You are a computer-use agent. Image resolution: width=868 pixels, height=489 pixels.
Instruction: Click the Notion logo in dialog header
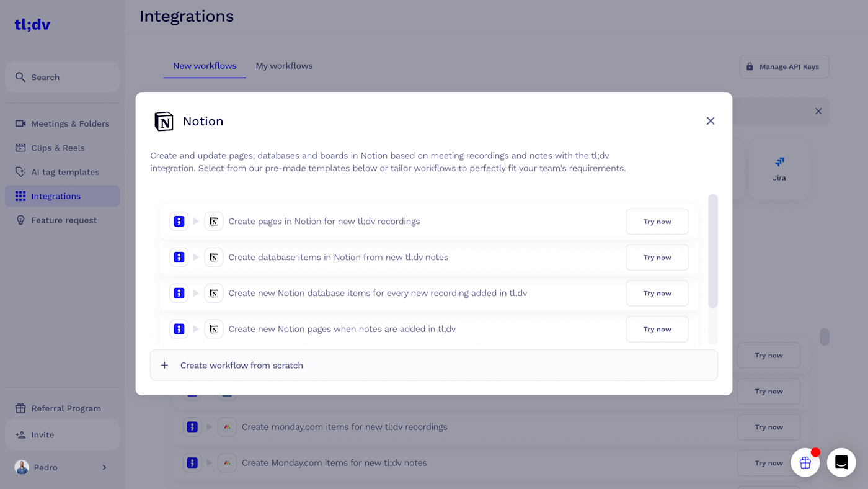tap(164, 122)
